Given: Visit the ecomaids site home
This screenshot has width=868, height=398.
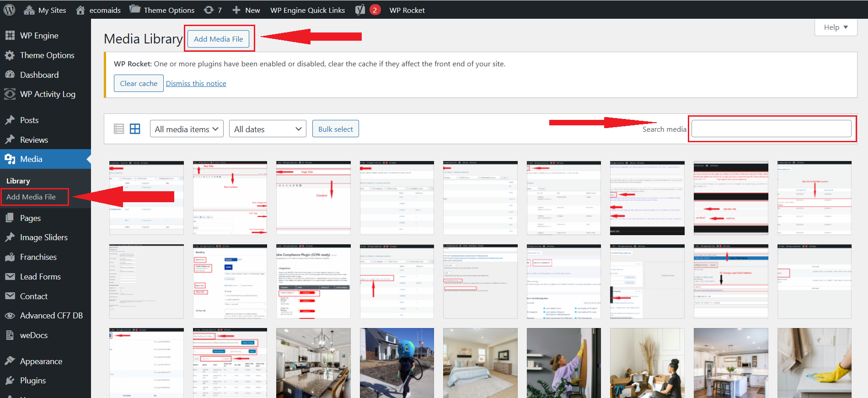Looking at the screenshot, I should tap(98, 10).
